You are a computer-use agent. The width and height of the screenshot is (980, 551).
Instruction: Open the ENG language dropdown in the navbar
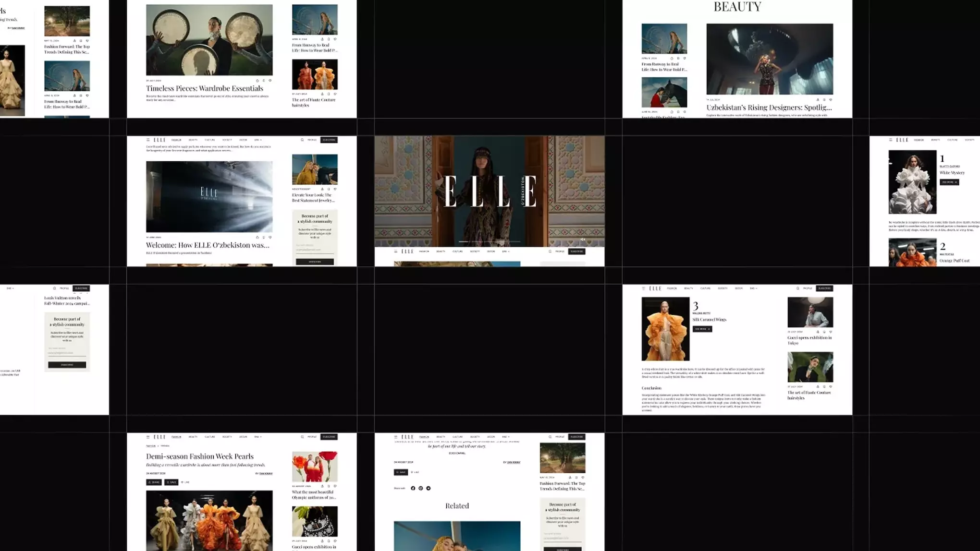258,436
